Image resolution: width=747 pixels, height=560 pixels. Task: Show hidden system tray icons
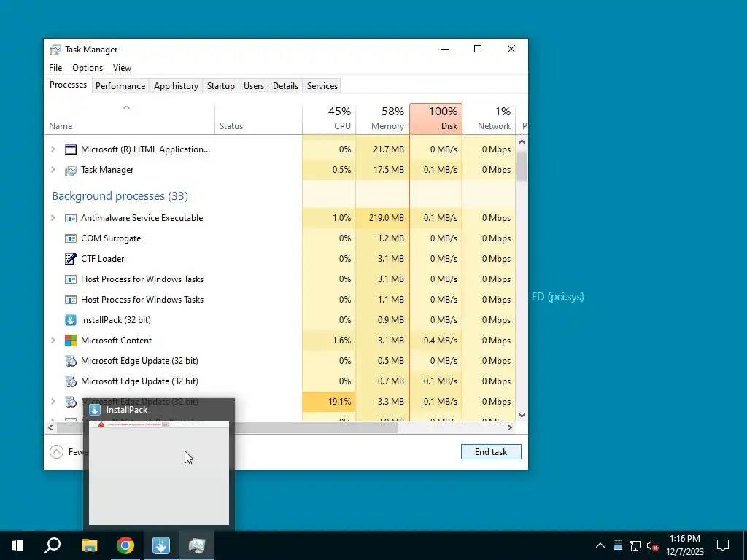pyautogui.click(x=600, y=545)
